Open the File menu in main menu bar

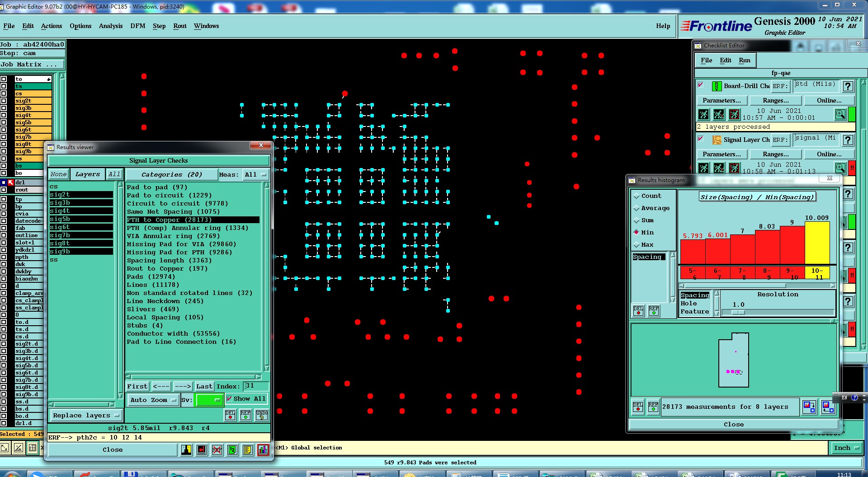pyautogui.click(x=9, y=26)
